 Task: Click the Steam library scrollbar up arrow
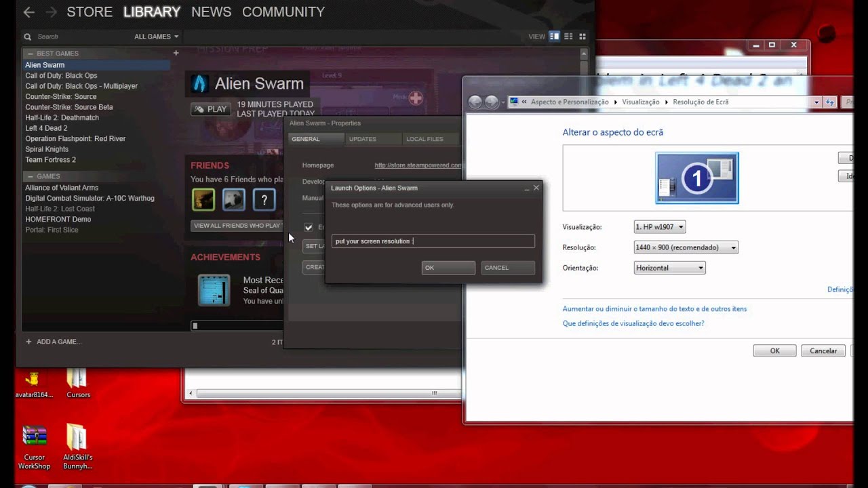click(584, 53)
